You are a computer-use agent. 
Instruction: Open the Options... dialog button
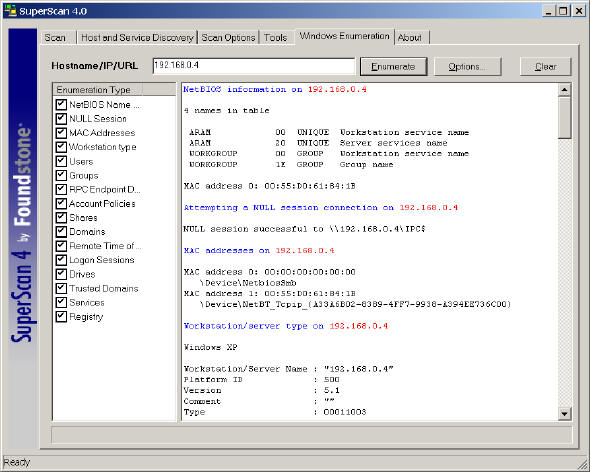467,67
